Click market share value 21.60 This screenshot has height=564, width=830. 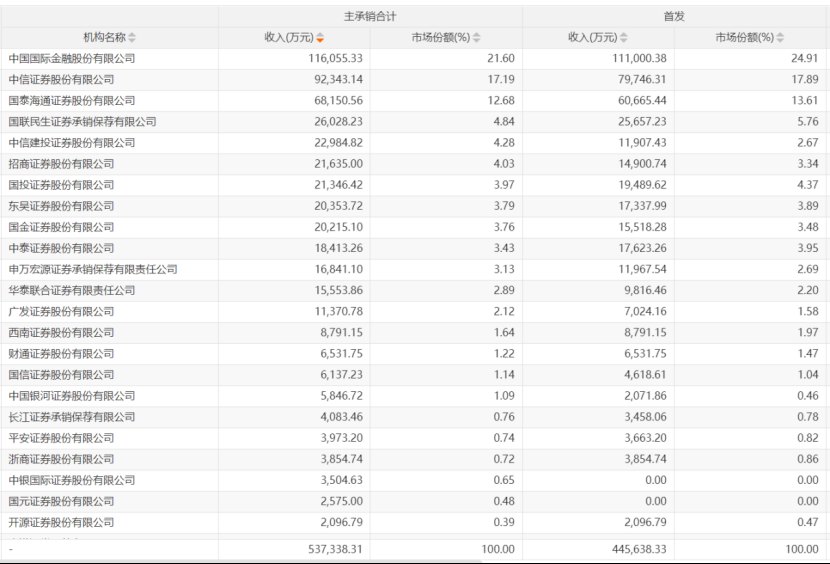point(501,59)
